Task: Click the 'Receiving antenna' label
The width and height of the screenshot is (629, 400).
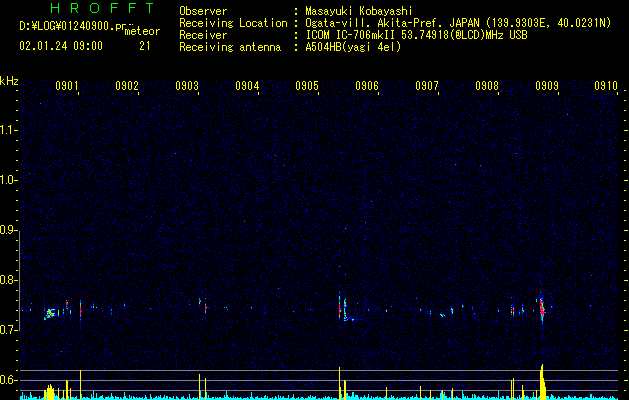Action: (x=230, y=47)
